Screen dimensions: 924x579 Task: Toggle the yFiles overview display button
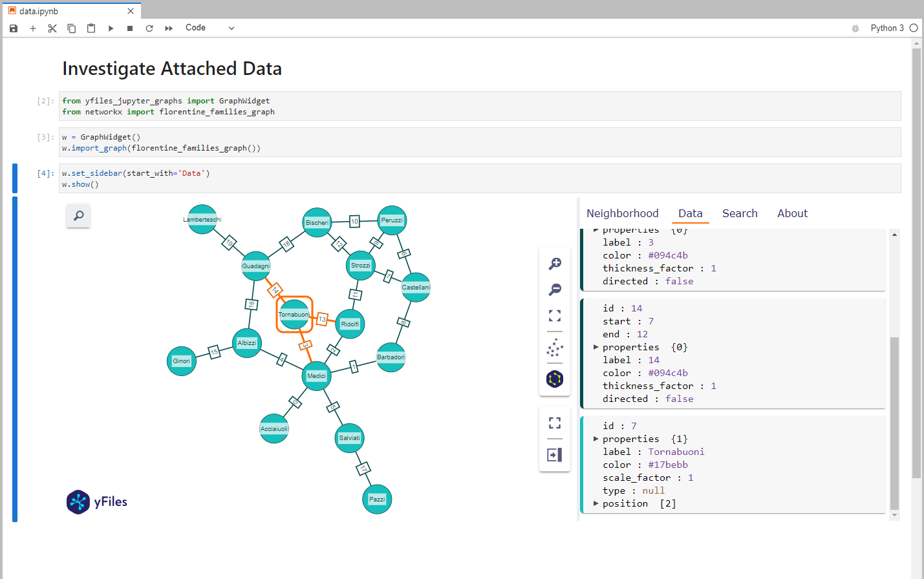(x=554, y=379)
